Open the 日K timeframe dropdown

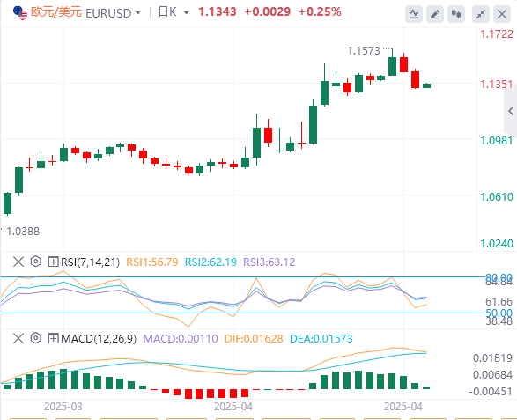coord(187,13)
